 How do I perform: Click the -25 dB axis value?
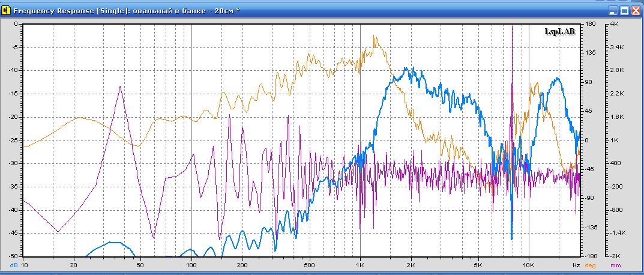[14, 140]
